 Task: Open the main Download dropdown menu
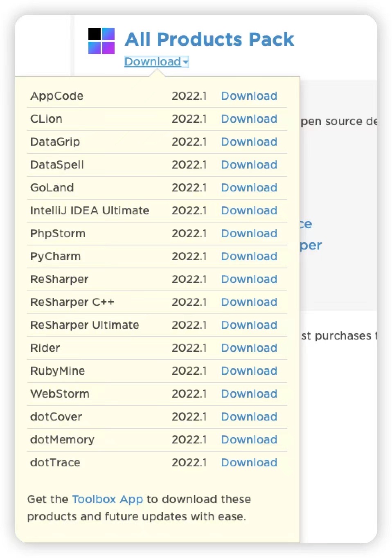tap(153, 62)
